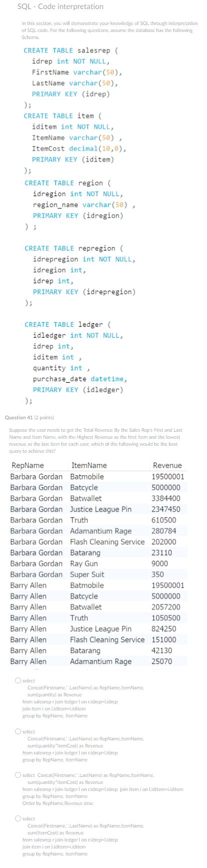Click the 'LastName varchar(50),' line
Screen dimensions: 207x868
75,83
